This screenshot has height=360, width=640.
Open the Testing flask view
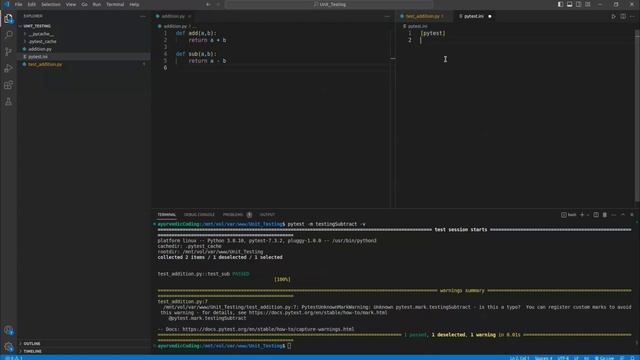tap(9, 102)
